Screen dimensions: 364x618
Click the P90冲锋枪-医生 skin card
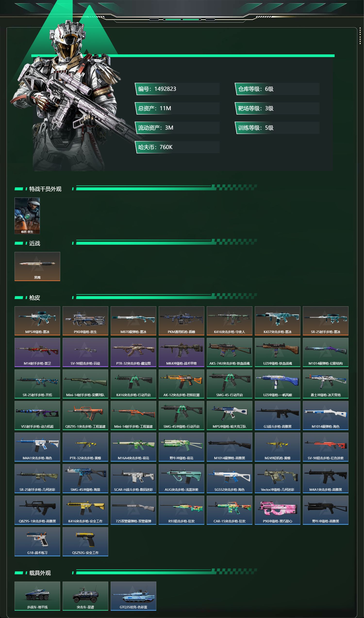click(x=85, y=321)
